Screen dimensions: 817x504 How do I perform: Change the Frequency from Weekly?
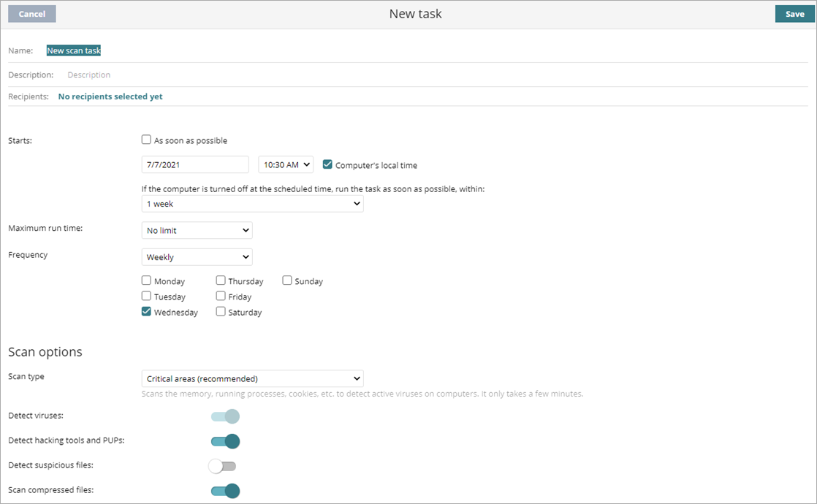point(197,256)
